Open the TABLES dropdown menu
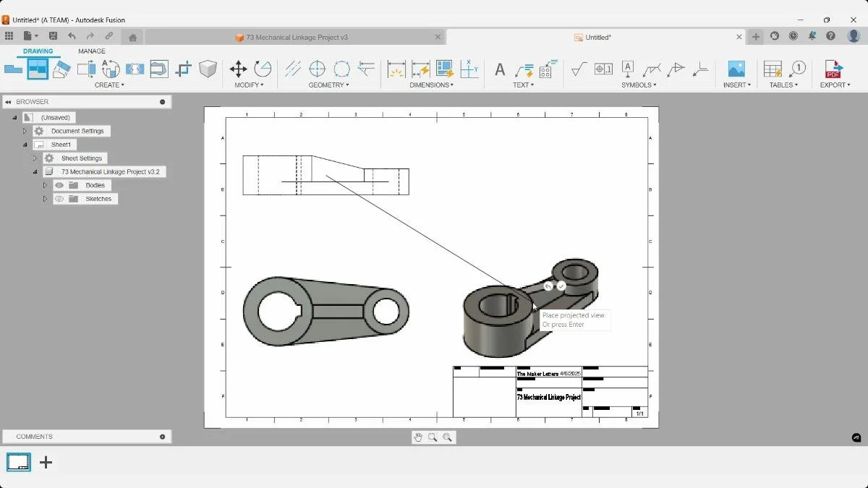 pyautogui.click(x=783, y=85)
